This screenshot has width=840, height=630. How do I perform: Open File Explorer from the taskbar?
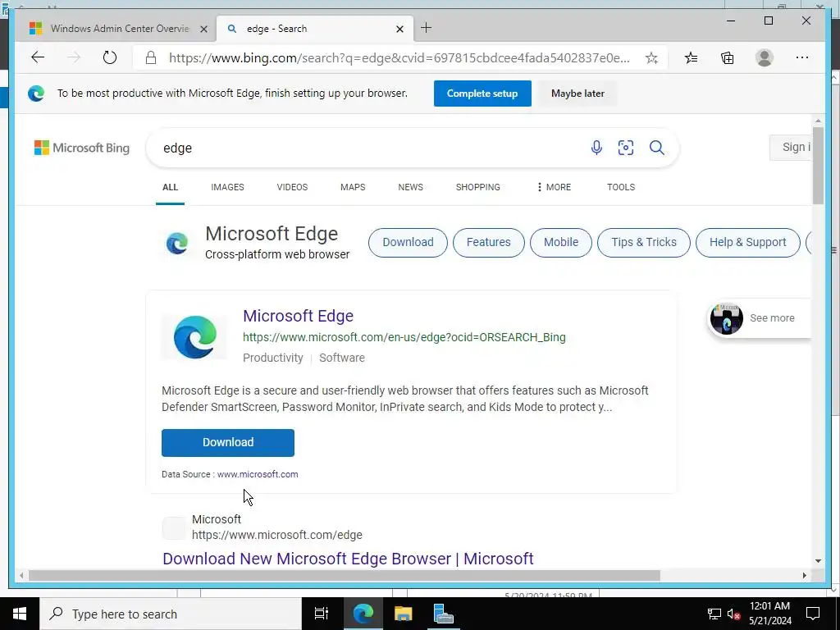coord(403,614)
